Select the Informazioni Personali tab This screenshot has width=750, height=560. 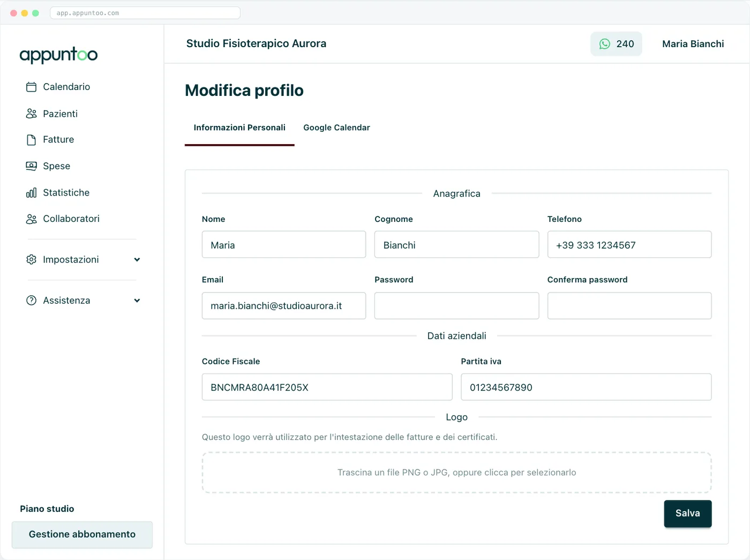pos(239,128)
